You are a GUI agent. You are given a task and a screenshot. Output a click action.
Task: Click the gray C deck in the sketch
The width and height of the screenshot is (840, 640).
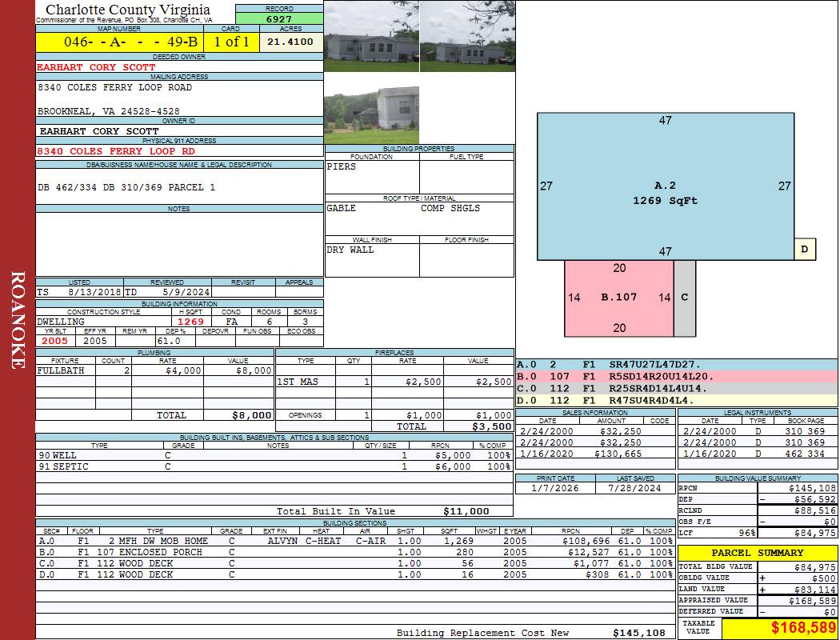click(x=685, y=298)
